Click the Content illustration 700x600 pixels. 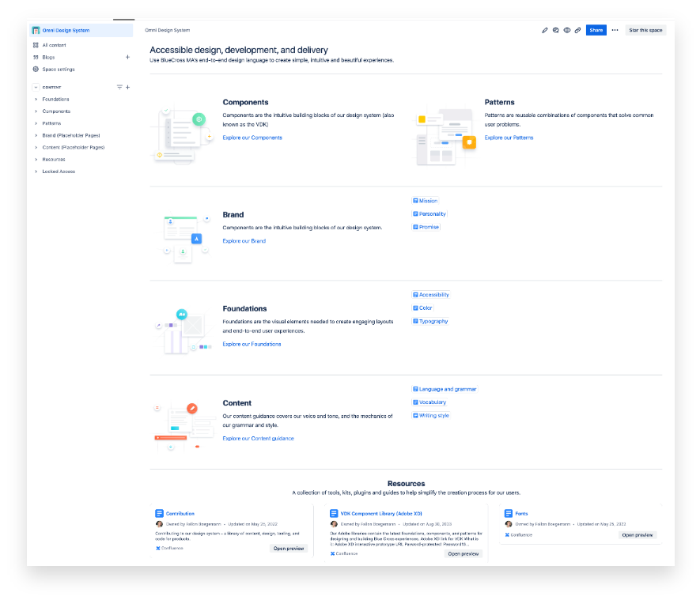coord(184,427)
